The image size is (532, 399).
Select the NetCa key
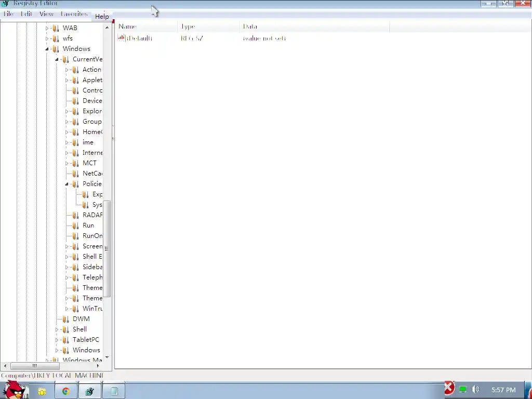tap(92, 174)
